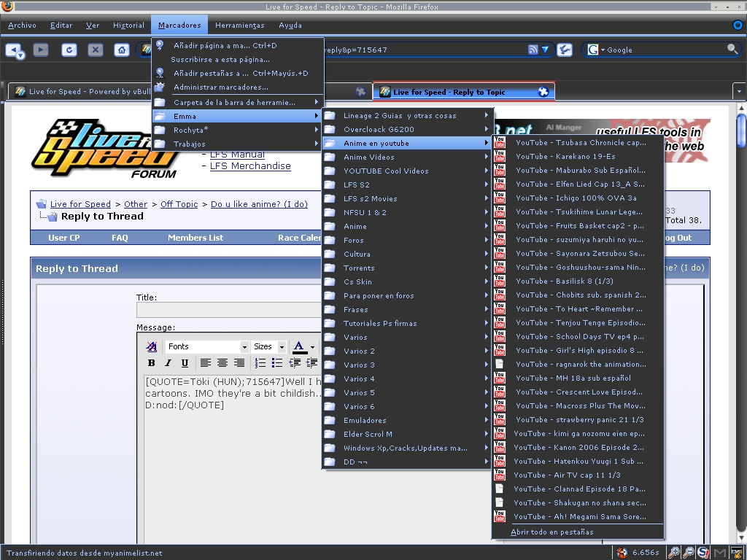Follow the LFS Merchandise link
This screenshot has width=747, height=560.
click(250, 166)
